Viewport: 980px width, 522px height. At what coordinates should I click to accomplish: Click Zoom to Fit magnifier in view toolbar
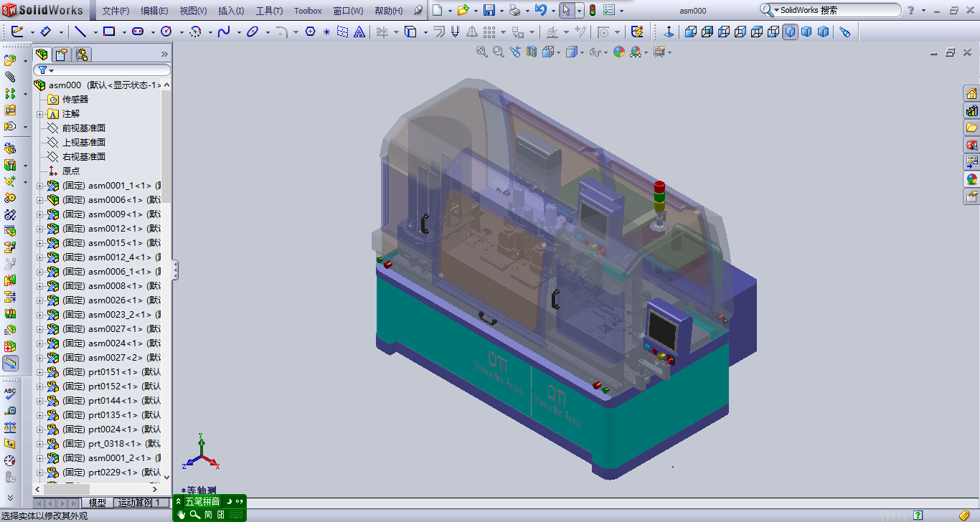482,52
